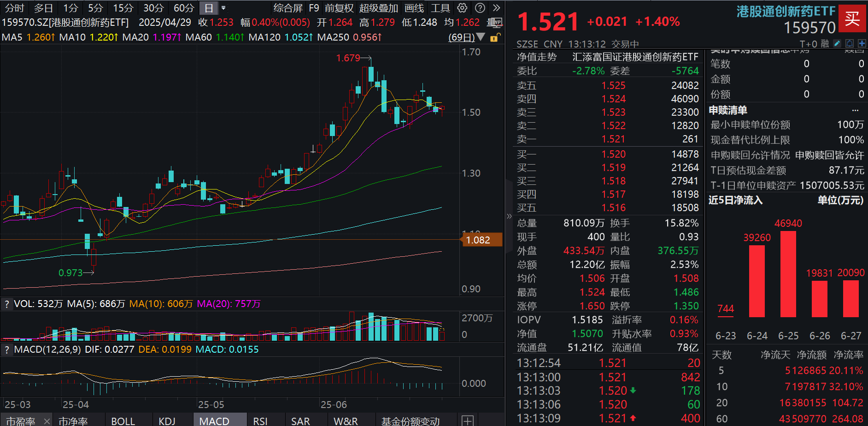This screenshot has width=868, height=426.
Task: Click the help question-mark icon
Action: coord(480,8)
